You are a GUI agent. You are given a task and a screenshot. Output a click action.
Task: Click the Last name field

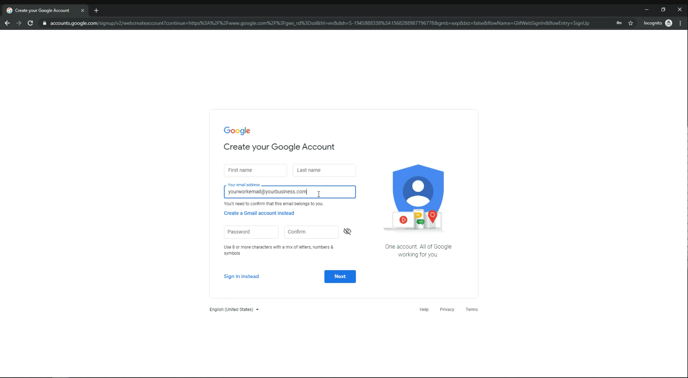[324, 170]
